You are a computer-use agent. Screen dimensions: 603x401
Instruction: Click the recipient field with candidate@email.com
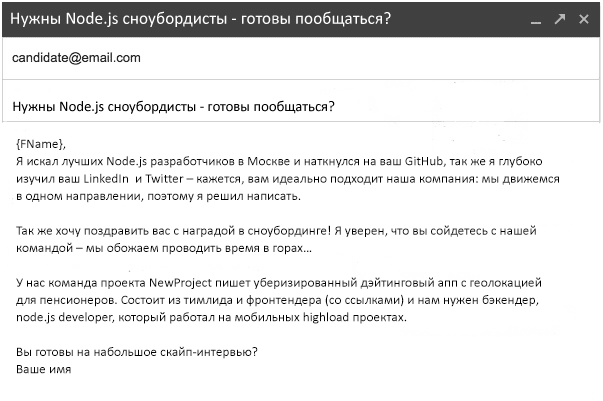301,58
